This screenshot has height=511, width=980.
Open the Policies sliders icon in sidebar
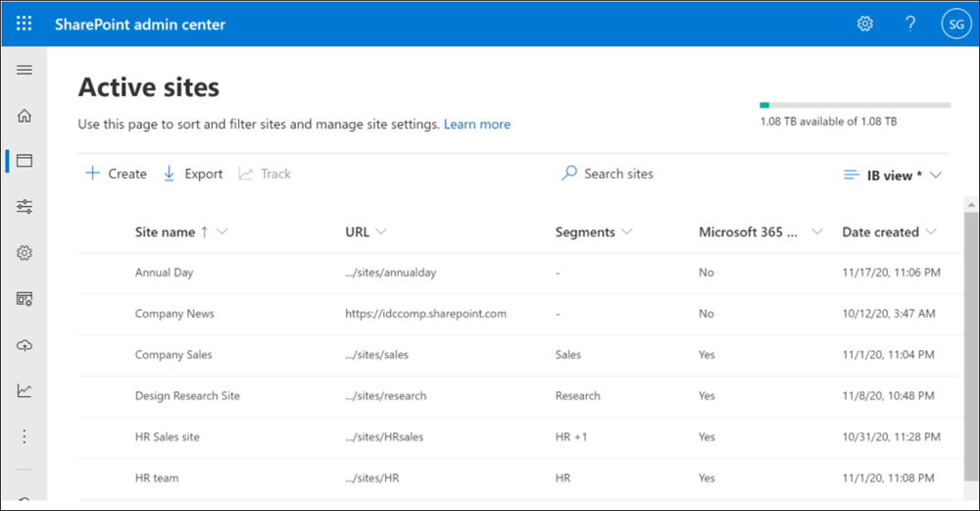coord(24,207)
